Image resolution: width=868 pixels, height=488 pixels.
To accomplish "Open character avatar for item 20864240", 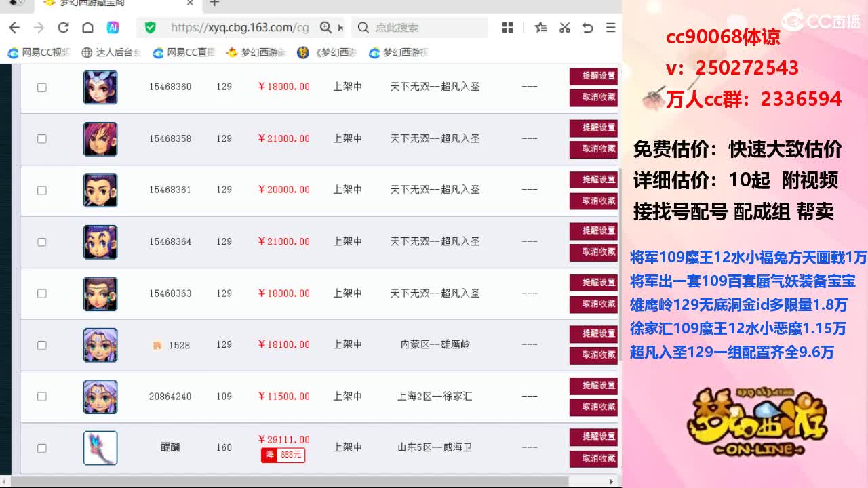I will (x=100, y=396).
